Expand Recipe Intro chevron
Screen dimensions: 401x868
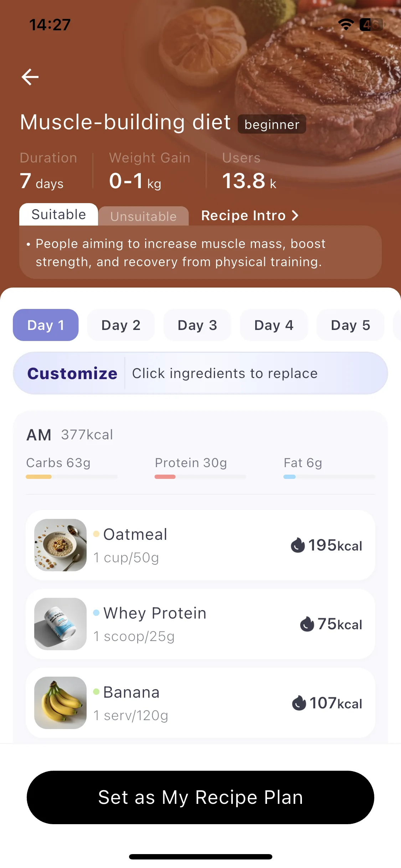[x=295, y=215]
